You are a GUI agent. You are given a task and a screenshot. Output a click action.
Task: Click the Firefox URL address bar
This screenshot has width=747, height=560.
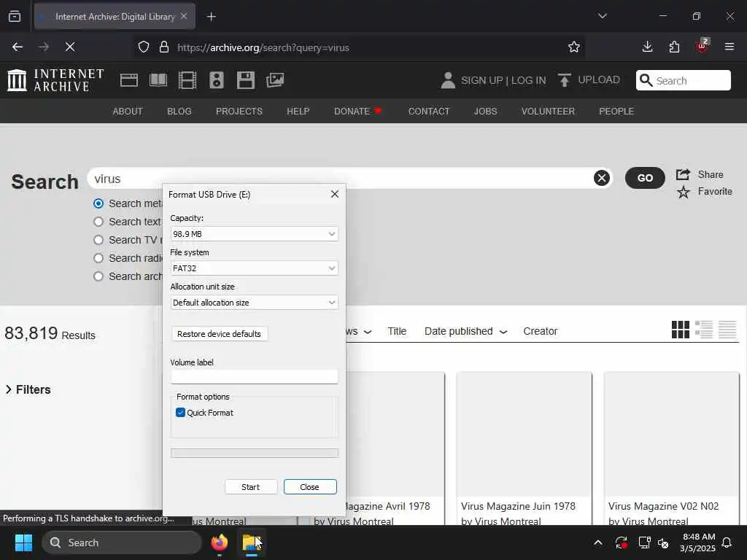pyautogui.click(x=358, y=47)
